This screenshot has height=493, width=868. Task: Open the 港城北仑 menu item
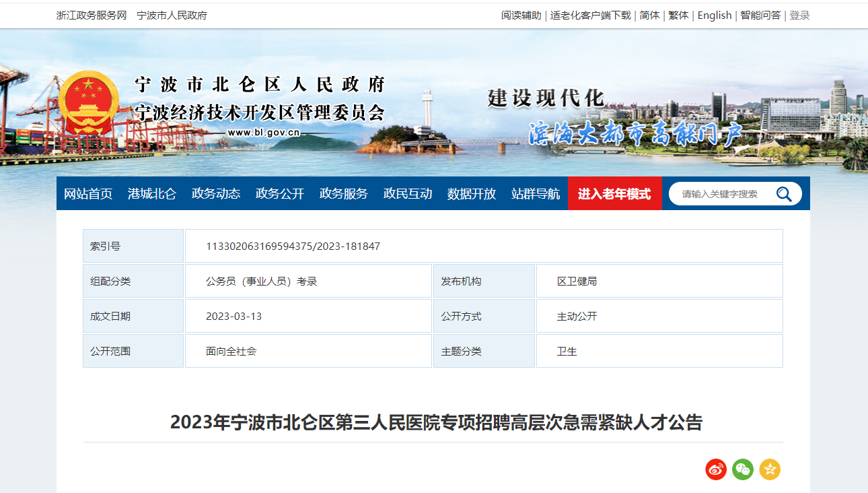coord(152,194)
